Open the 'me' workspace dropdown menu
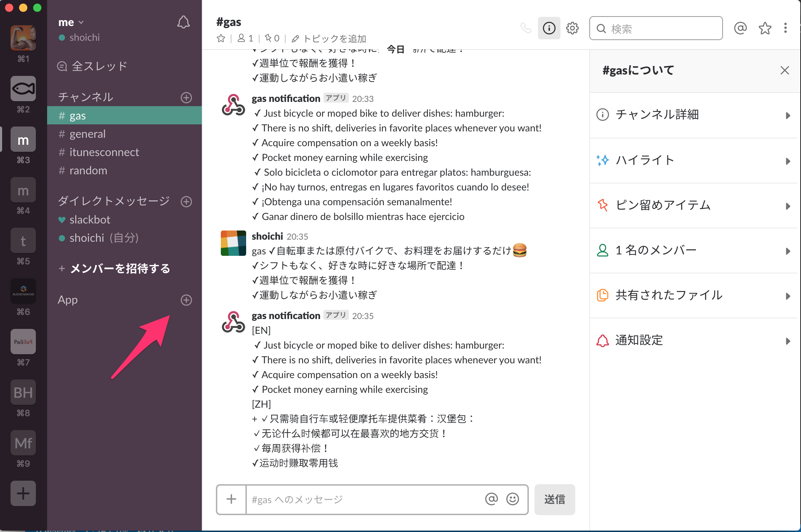The width and height of the screenshot is (801, 532). pos(71,22)
